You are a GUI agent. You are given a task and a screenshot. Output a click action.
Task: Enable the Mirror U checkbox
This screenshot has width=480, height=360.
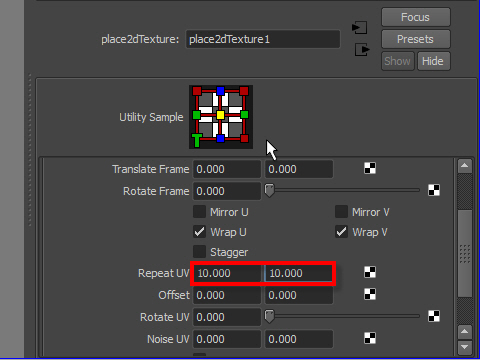click(x=199, y=212)
